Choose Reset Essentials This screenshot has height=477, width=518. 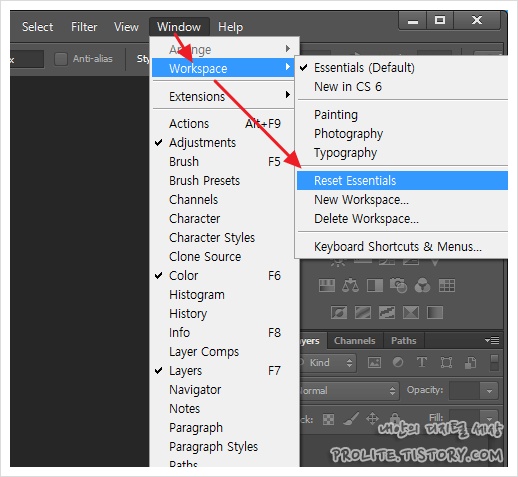pyautogui.click(x=402, y=181)
